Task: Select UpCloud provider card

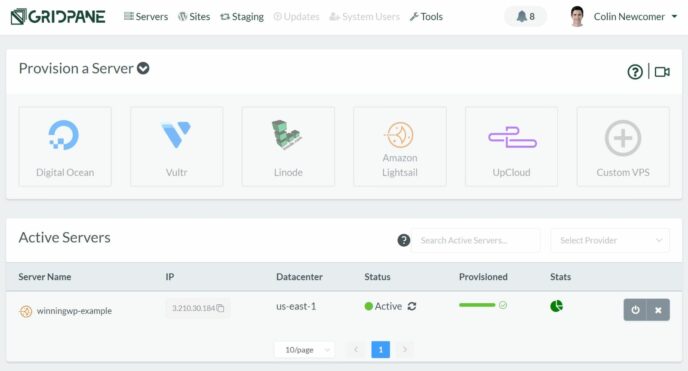Action: pos(512,146)
